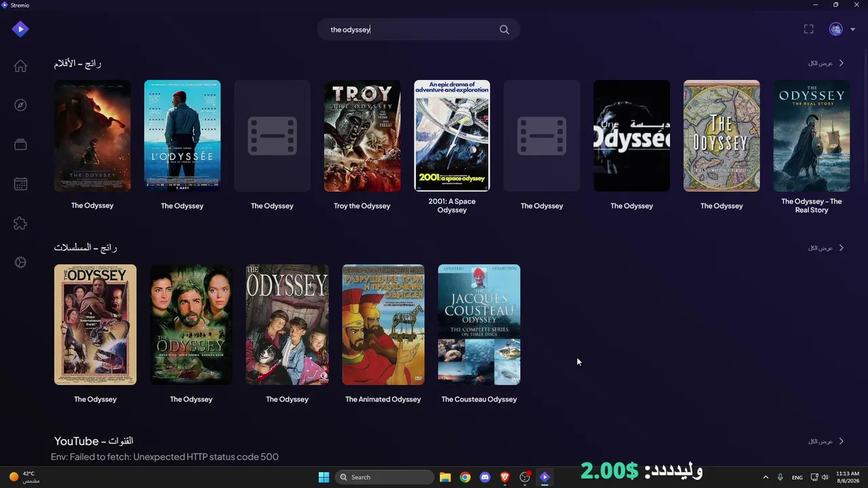Open Stremio Settings
The height and width of the screenshot is (488, 868).
pos(20,262)
